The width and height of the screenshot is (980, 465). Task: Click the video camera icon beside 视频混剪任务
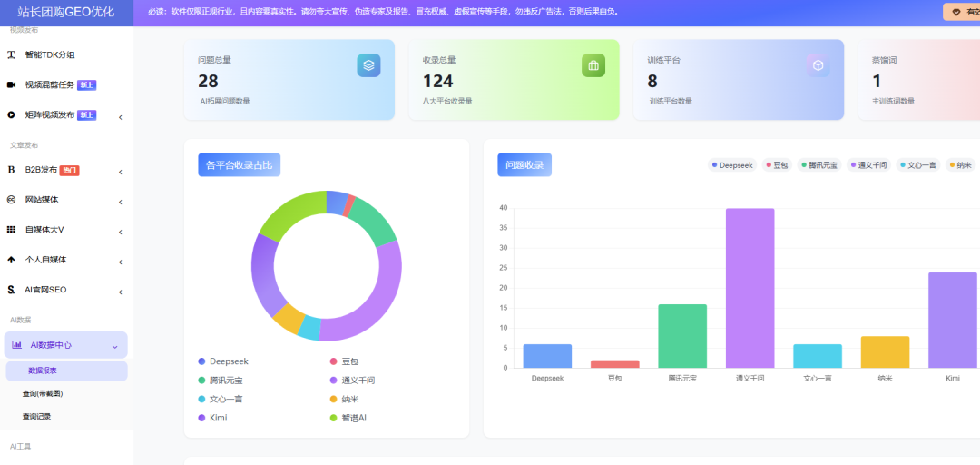coord(11,84)
